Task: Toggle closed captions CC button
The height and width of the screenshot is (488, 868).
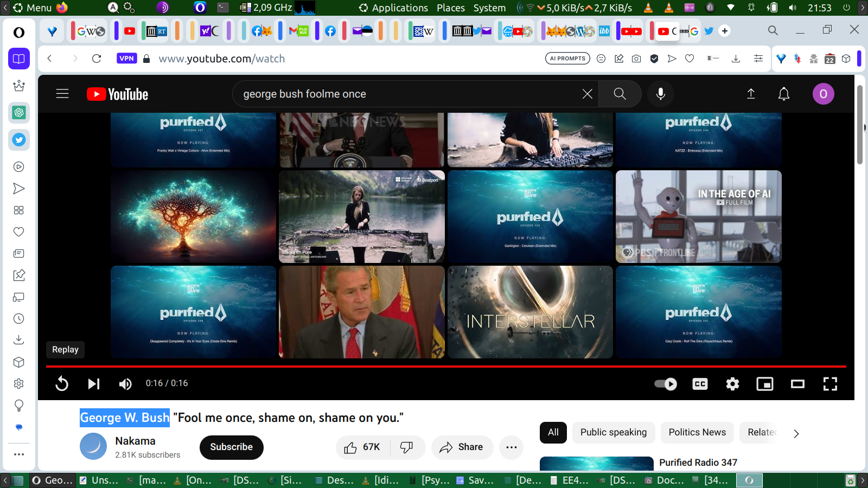Action: pyautogui.click(x=700, y=384)
